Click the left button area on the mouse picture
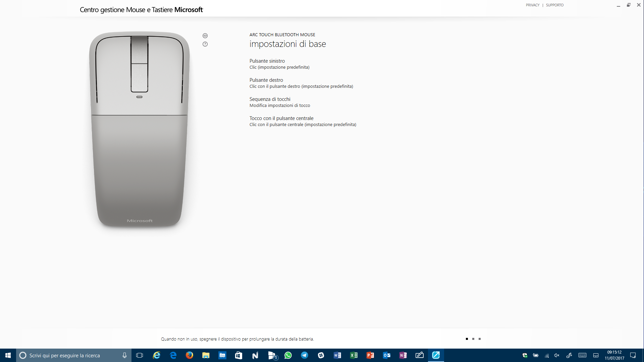 pyautogui.click(x=112, y=74)
